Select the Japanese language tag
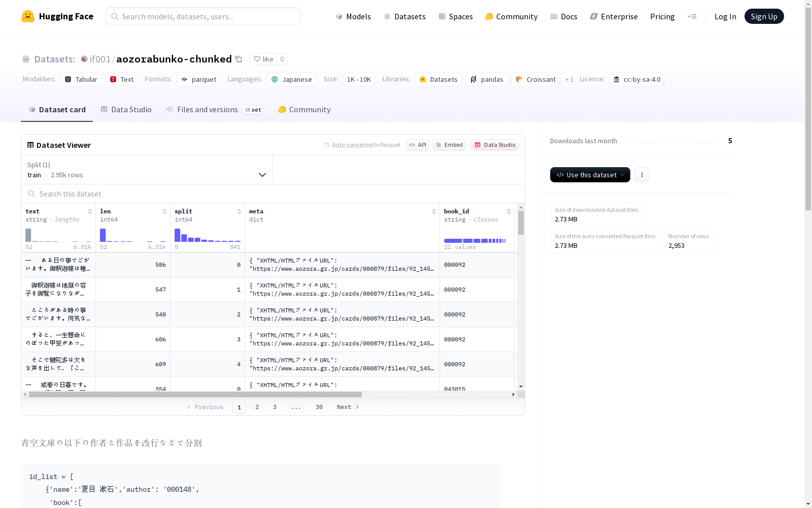The width and height of the screenshot is (812, 508). click(291, 79)
